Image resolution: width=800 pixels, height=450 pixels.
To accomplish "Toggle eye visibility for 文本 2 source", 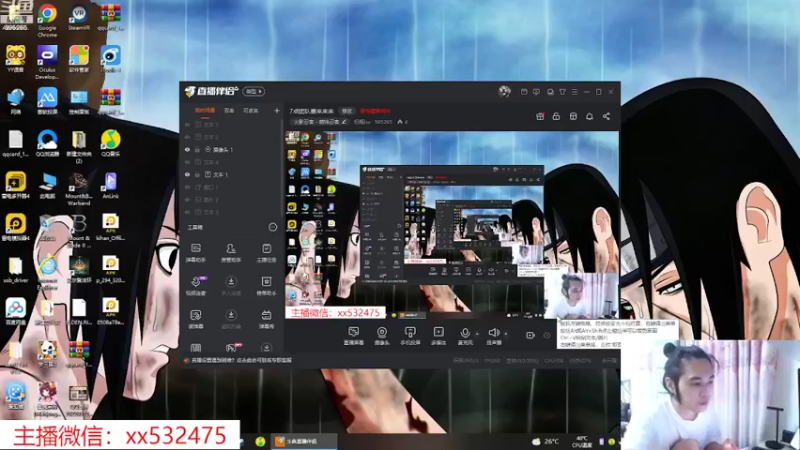I will 187,137.
